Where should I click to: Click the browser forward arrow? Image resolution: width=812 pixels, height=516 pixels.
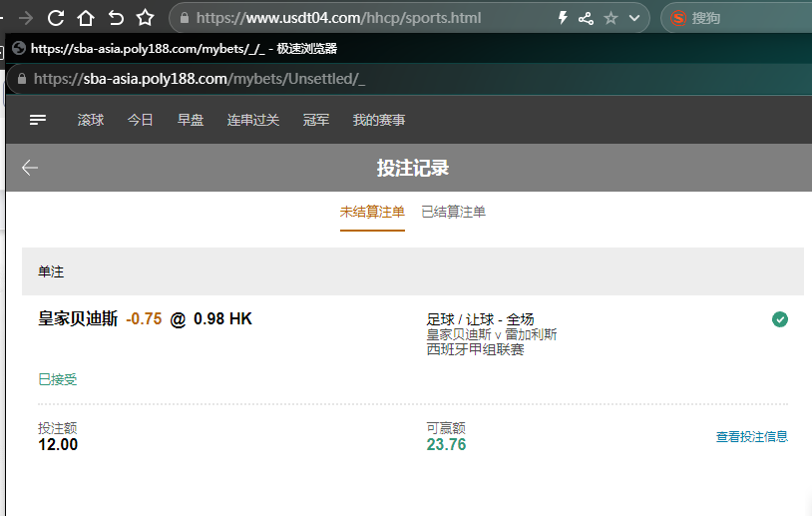[26, 18]
